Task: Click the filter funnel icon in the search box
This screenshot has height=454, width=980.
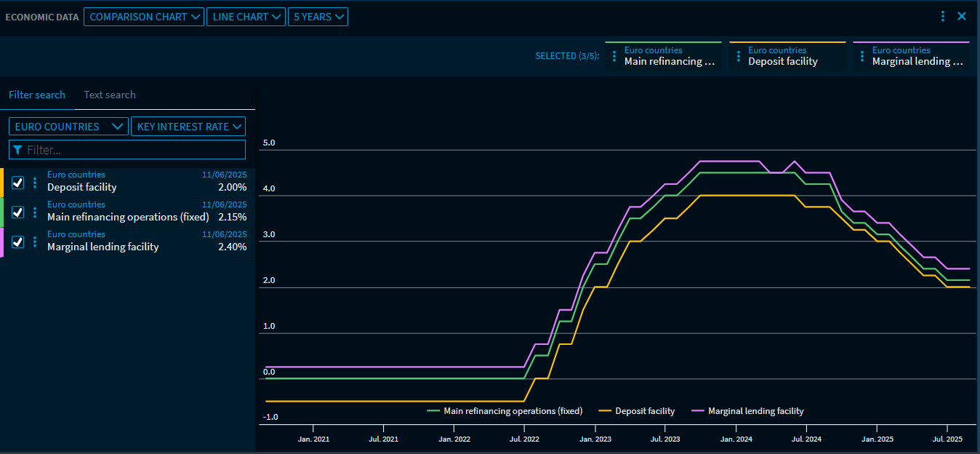Action: tap(17, 149)
